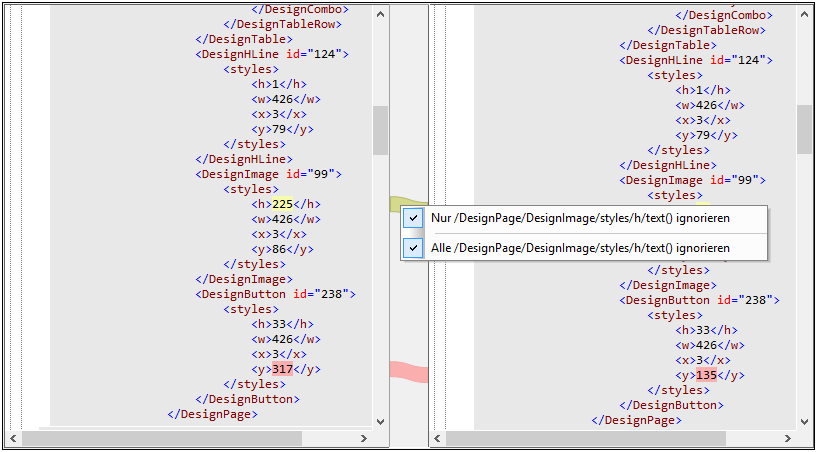The height and width of the screenshot is (452, 817).
Task: Click the red-highlighted value 317 in left pane
Action: click(282, 369)
